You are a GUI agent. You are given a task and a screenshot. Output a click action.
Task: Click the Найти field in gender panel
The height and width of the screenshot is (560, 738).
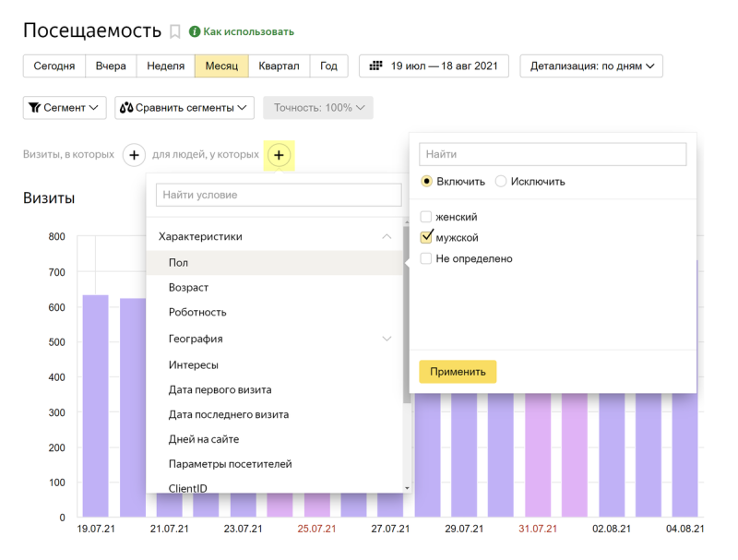click(x=553, y=154)
